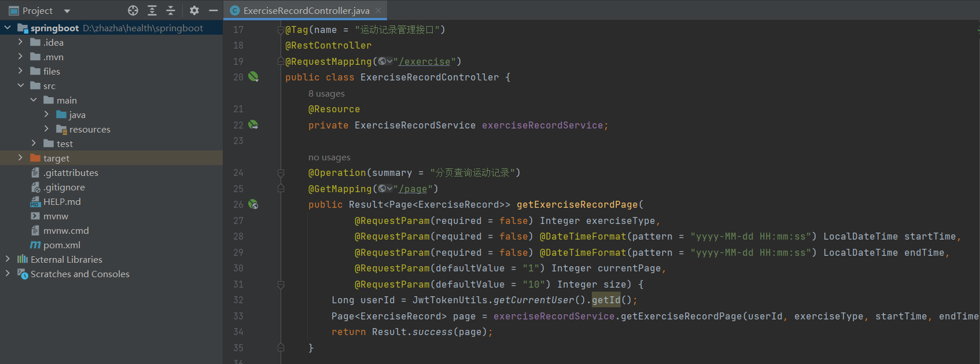Click the "8 usages" hint link
Viewport: 980px width, 364px height.
(x=326, y=94)
